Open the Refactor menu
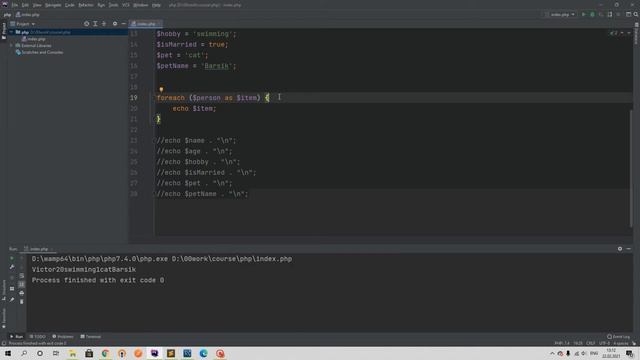Screen dimensions: 640x360 click(86, 5)
